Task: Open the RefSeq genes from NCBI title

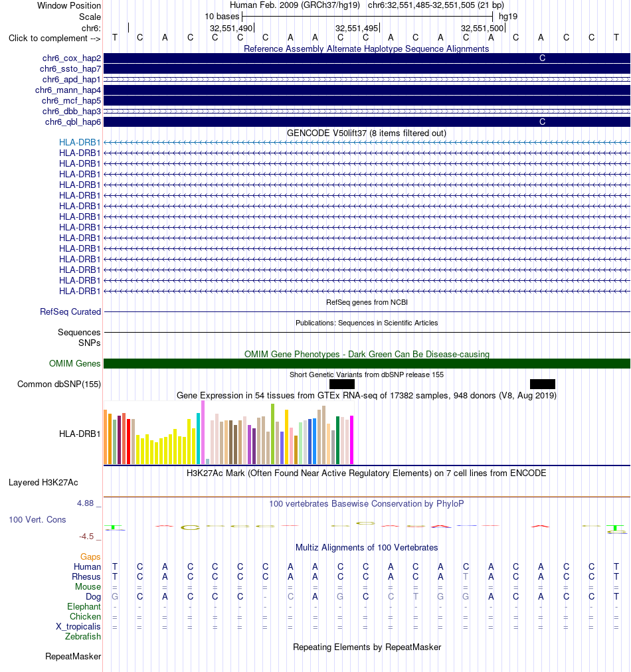Action: tap(367, 302)
